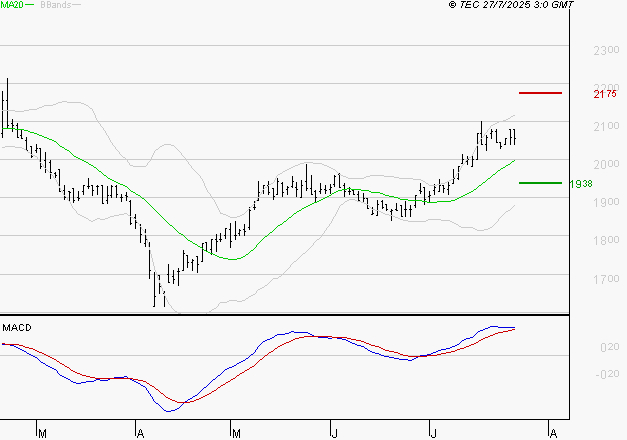Click the last A month marker on axis
This screenshot has width=627, height=440.
[x=551, y=434]
